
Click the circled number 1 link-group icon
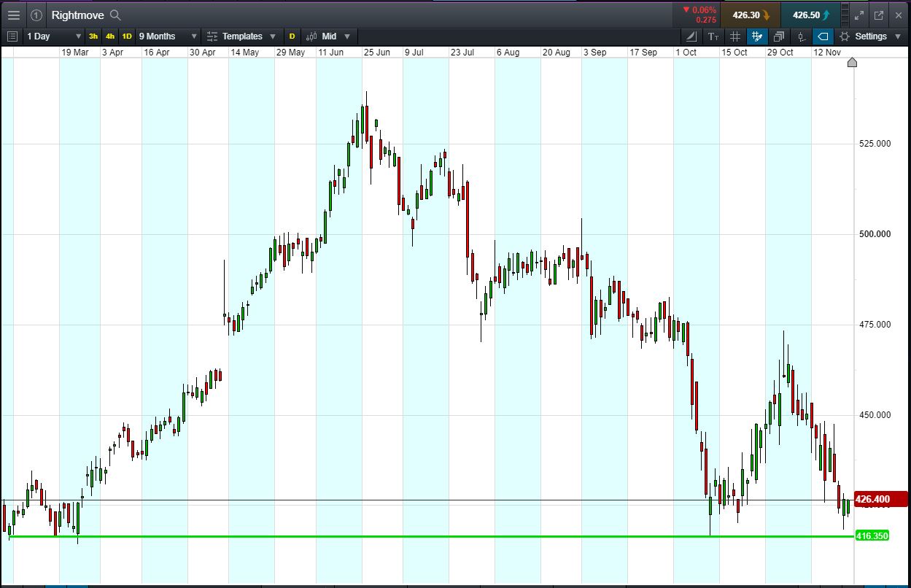pos(36,15)
